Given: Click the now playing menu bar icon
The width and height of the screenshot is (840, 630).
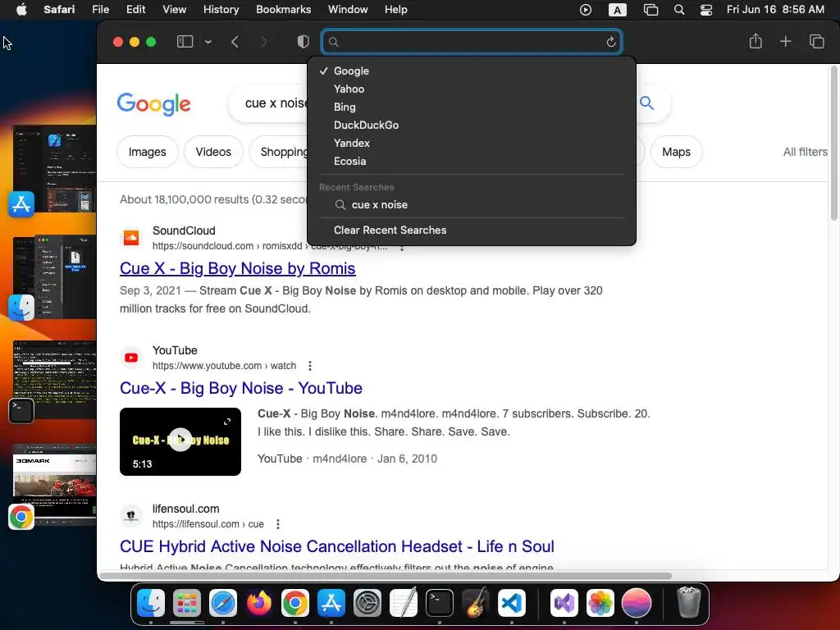Looking at the screenshot, I should pos(586,10).
